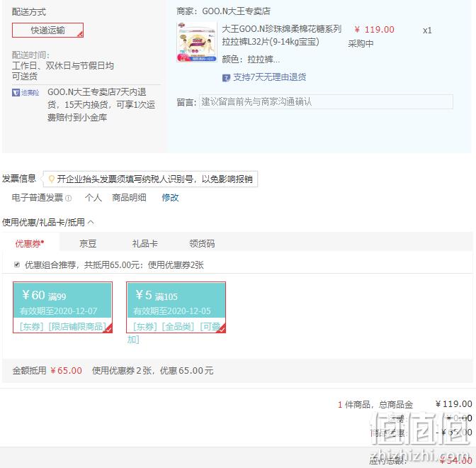Image resolution: width=476 pixels, height=468 pixels.
Task: Toggle the 优惠组合推荐 checkbox
Action: click(17, 264)
